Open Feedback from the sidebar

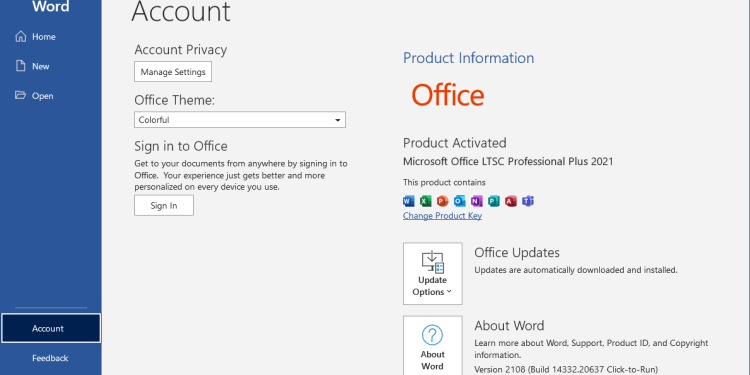pyautogui.click(x=51, y=358)
